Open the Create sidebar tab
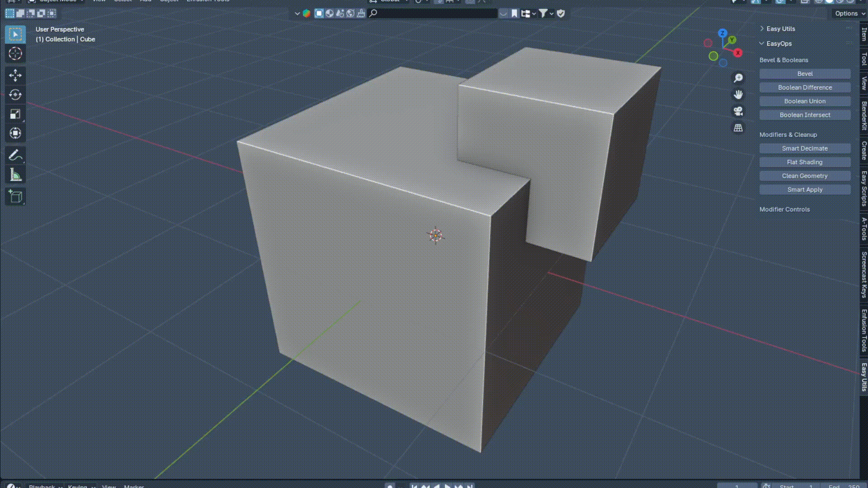 864,150
